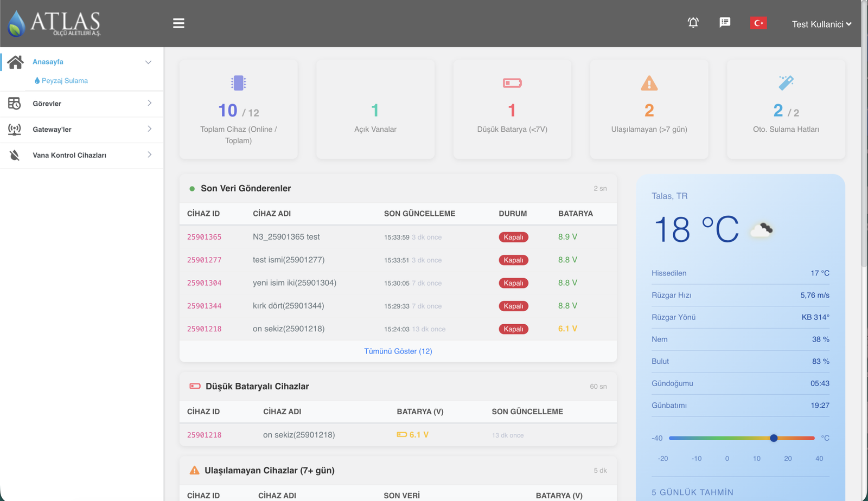868x501 pixels.
Task: Open device ID 25901344 link
Action: 204,306
